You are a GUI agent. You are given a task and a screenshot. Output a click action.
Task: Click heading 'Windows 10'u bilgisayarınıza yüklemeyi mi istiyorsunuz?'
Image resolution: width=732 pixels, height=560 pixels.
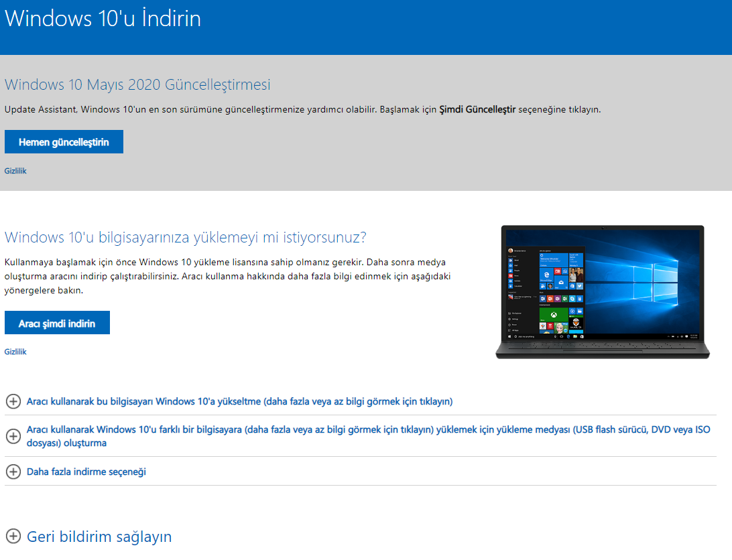pos(185,237)
